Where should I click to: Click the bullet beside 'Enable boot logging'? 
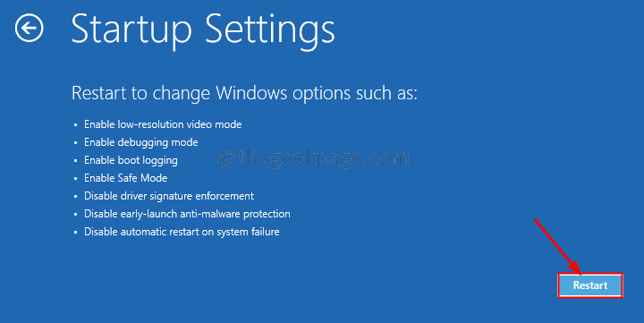point(75,161)
